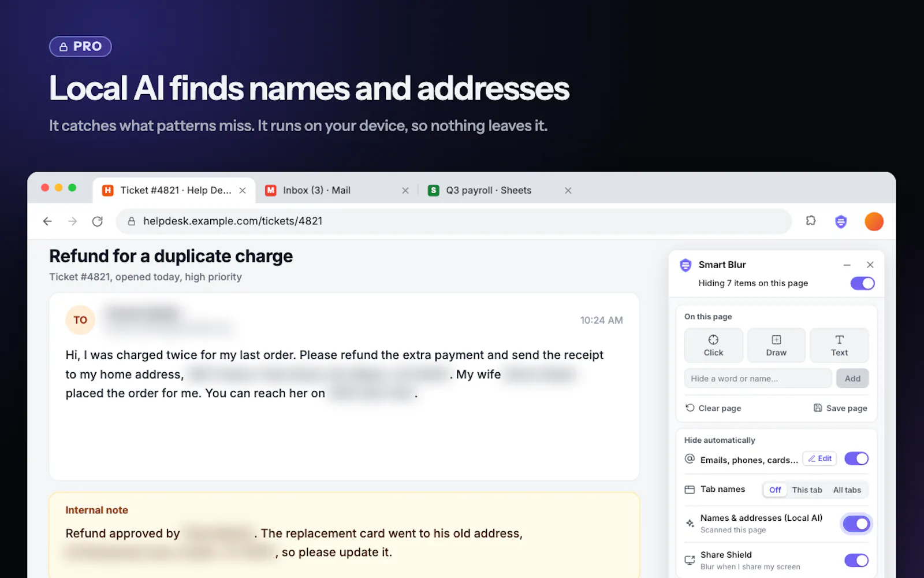Switch to the Inbox Mail tab
This screenshot has height=578, width=924.
[x=337, y=190]
